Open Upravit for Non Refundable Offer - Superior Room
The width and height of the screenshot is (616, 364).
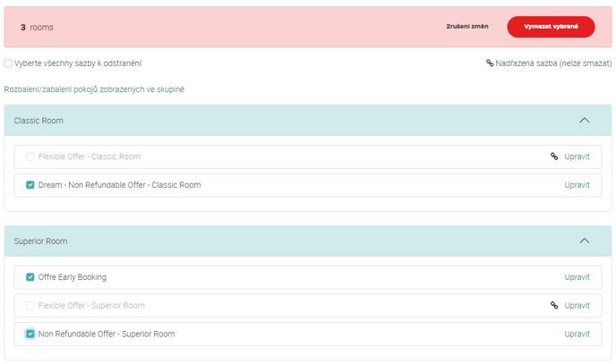(577, 334)
